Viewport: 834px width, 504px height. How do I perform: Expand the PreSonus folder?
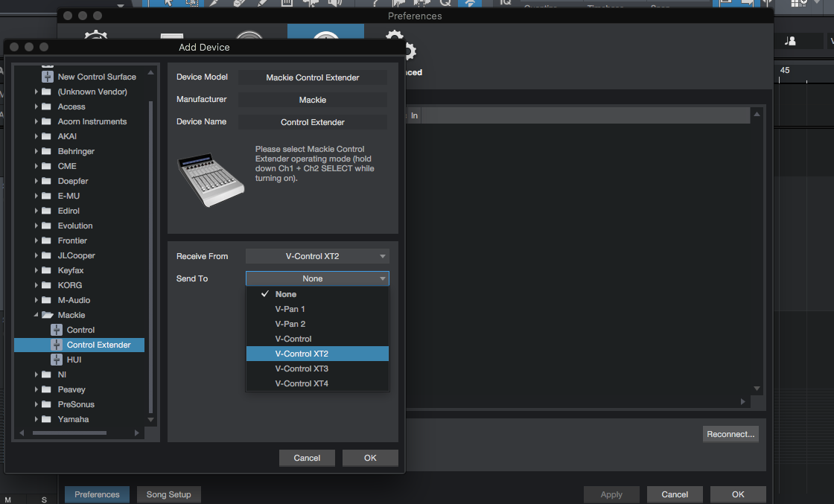click(36, 404)
